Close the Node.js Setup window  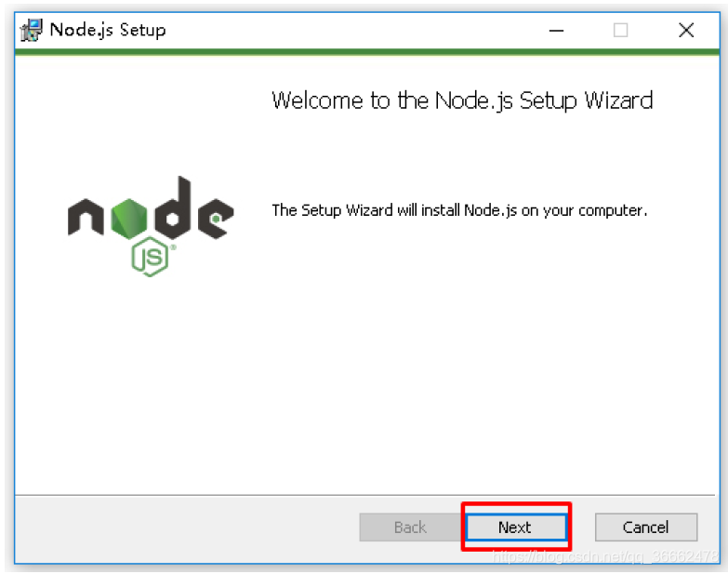(686, 31)
